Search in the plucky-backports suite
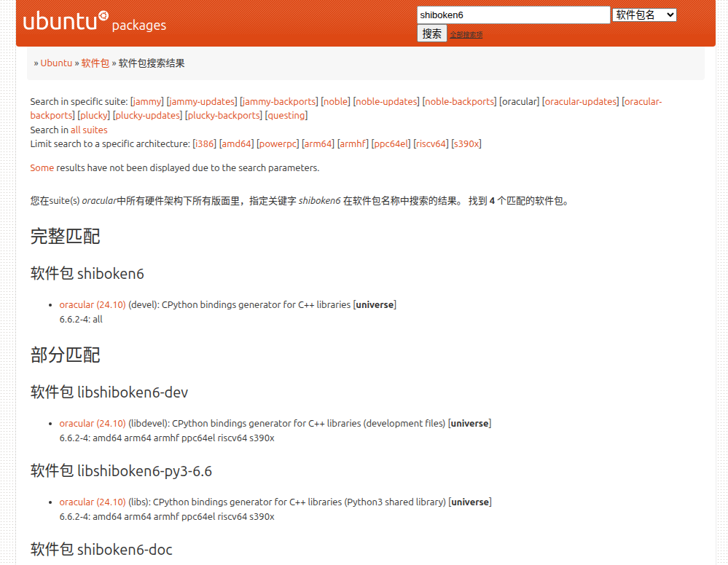 [224, 116]
